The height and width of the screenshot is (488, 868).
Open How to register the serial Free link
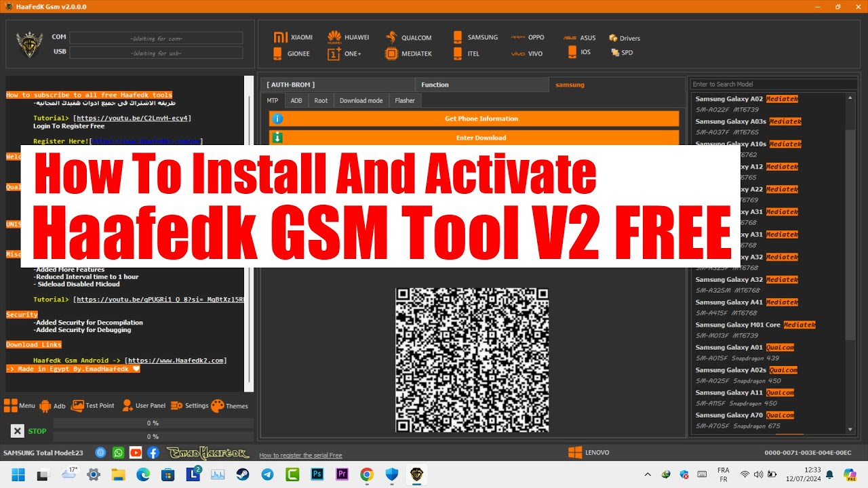(x=300, y=455)
